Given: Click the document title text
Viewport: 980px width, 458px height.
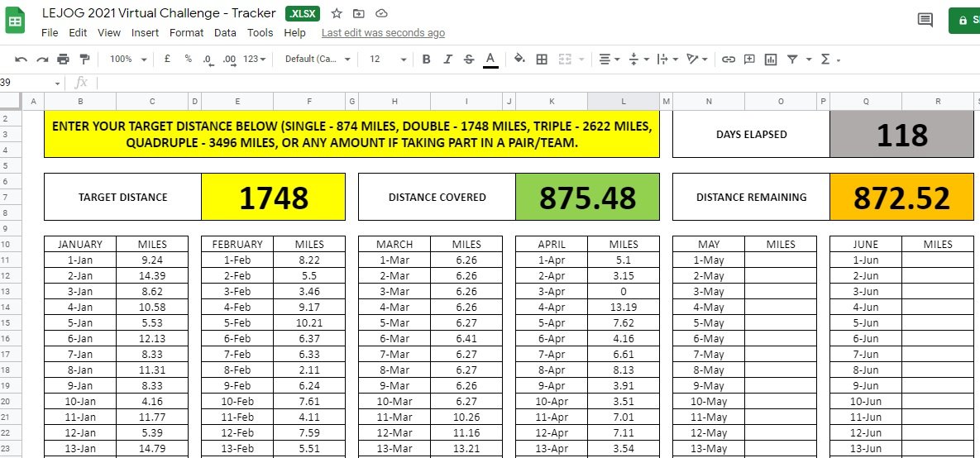Looking at the screenshot, I should (159, 13).
